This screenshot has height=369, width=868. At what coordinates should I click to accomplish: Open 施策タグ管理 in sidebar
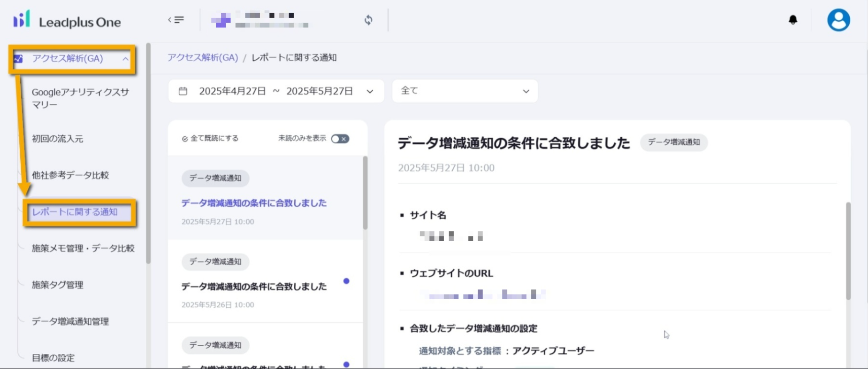point(58,285)
